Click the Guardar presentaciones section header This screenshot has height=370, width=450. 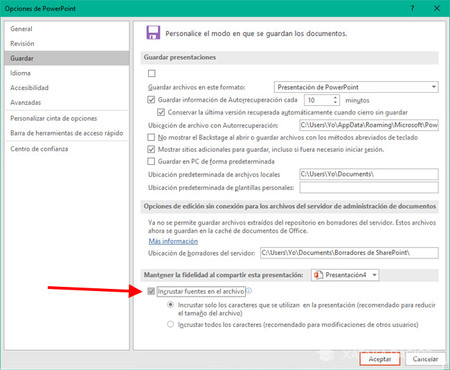coord(289,57)
